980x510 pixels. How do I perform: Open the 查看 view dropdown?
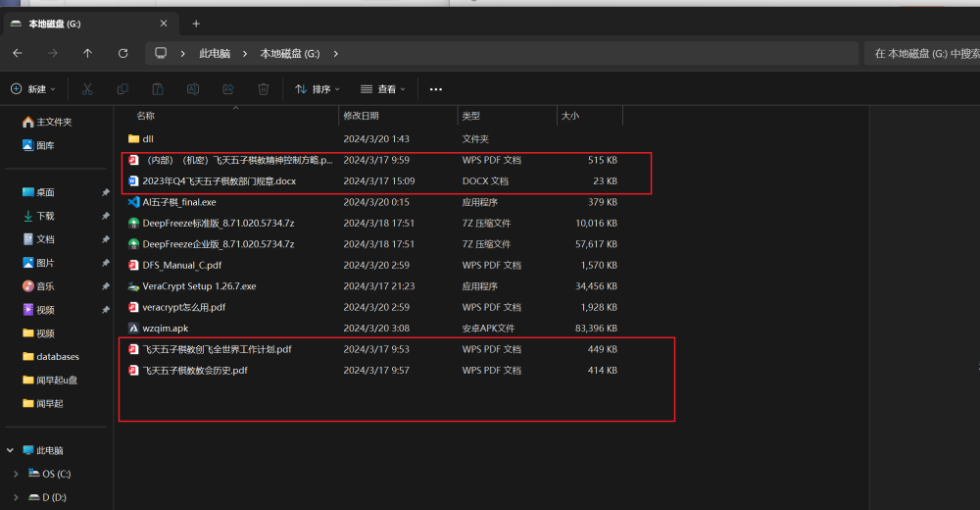click(x=382, y=89)
